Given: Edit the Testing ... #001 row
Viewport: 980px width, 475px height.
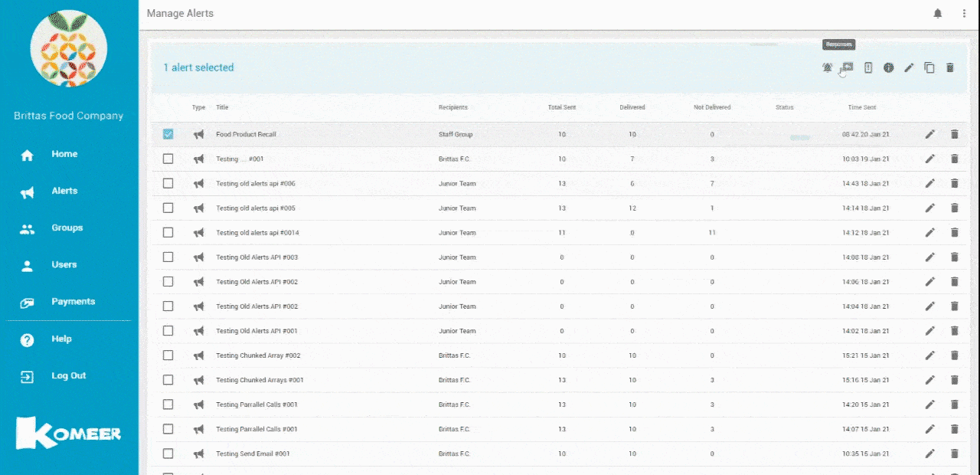Looking at the screenshot, I should coord(930,159).
